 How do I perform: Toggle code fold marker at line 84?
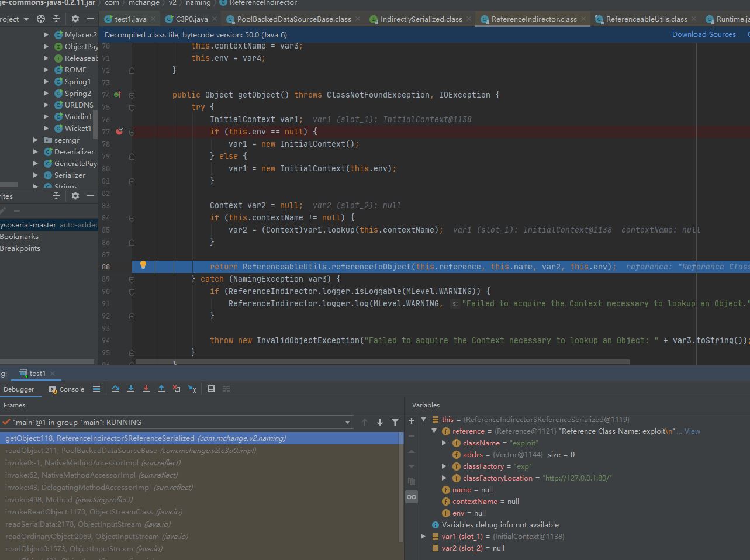coord(132,217)
